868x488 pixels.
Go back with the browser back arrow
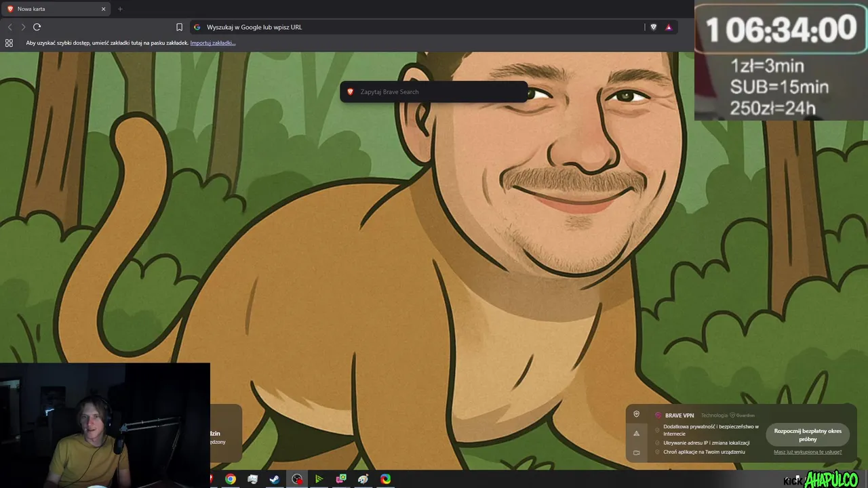coord(9,27)
